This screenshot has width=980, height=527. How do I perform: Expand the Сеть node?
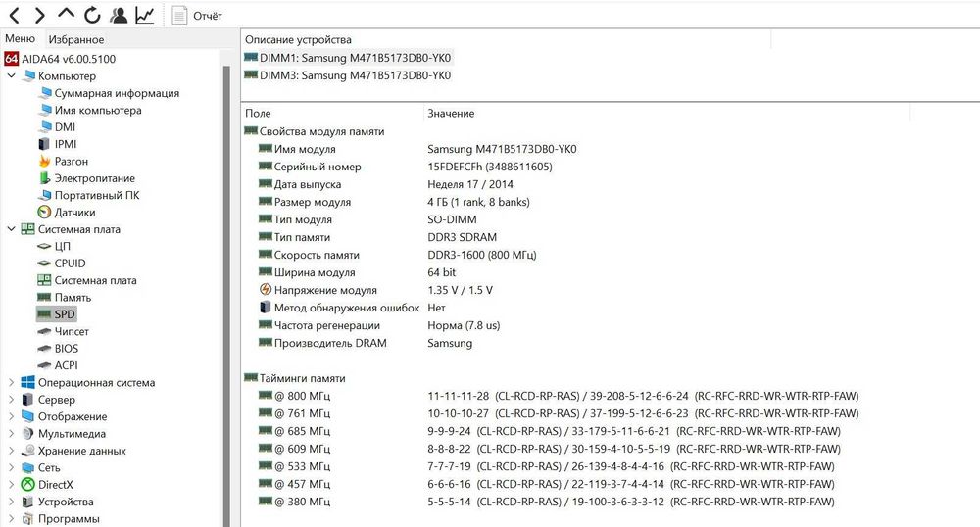(11, 467)
